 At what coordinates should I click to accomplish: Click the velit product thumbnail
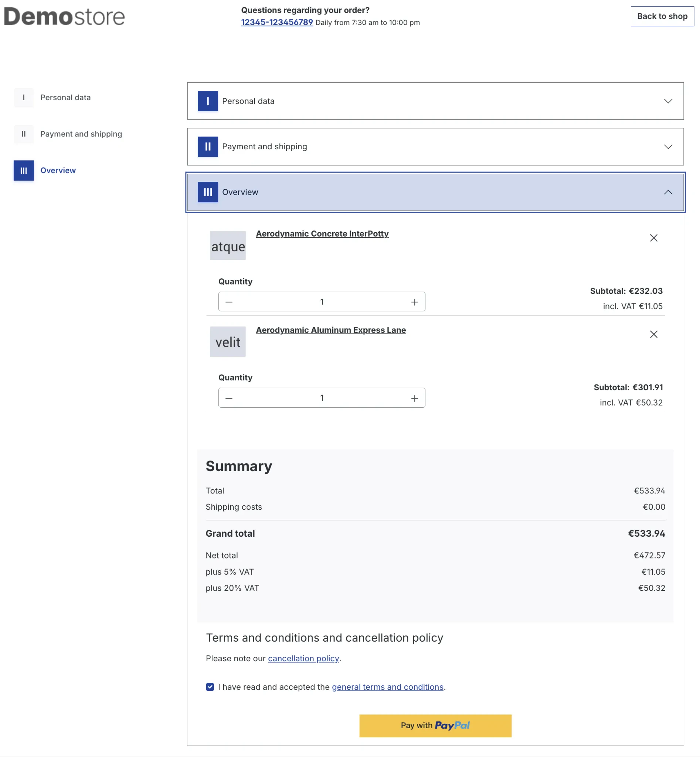click(228, 342)
